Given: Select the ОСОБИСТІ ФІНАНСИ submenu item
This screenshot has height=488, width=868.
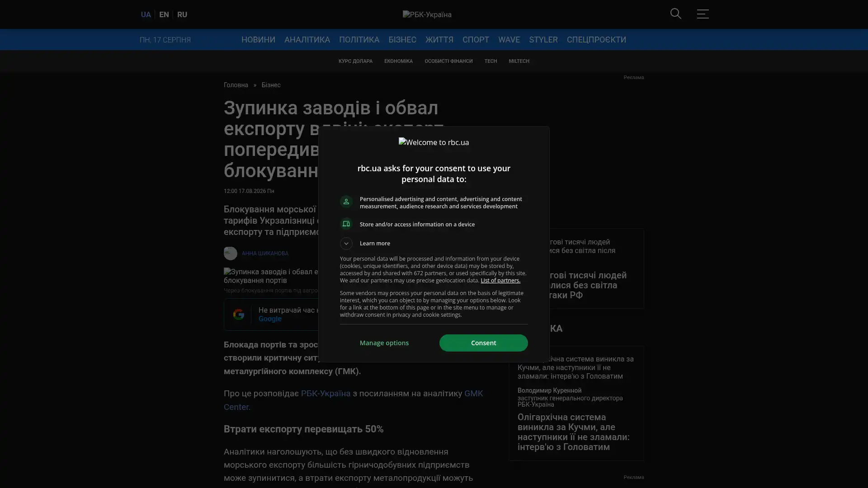Looking at the screenshot, I should [448, 61].
